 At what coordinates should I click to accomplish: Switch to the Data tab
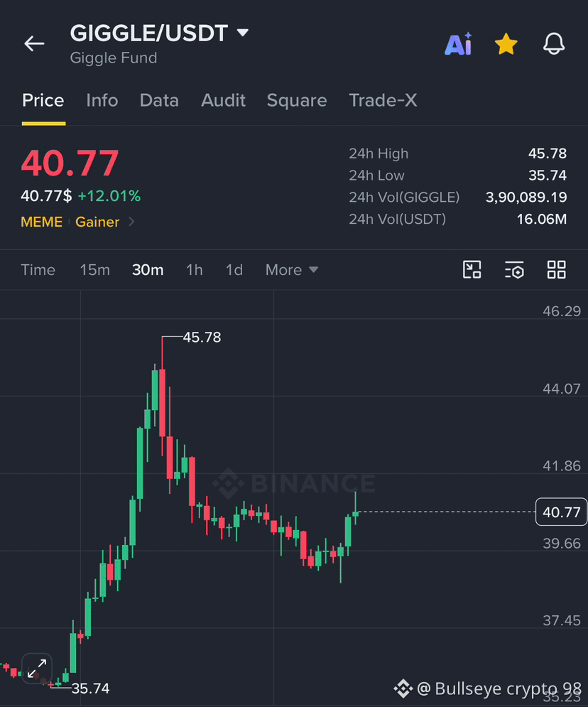(x=159, y=100)
